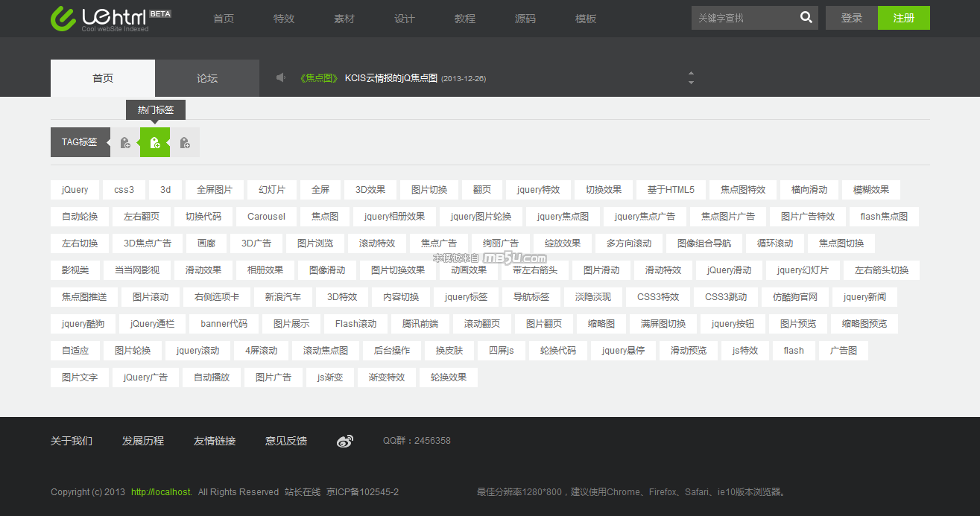
Task: Open the jQuery tag
Action: pyautogui.click(x=75, y=190)
